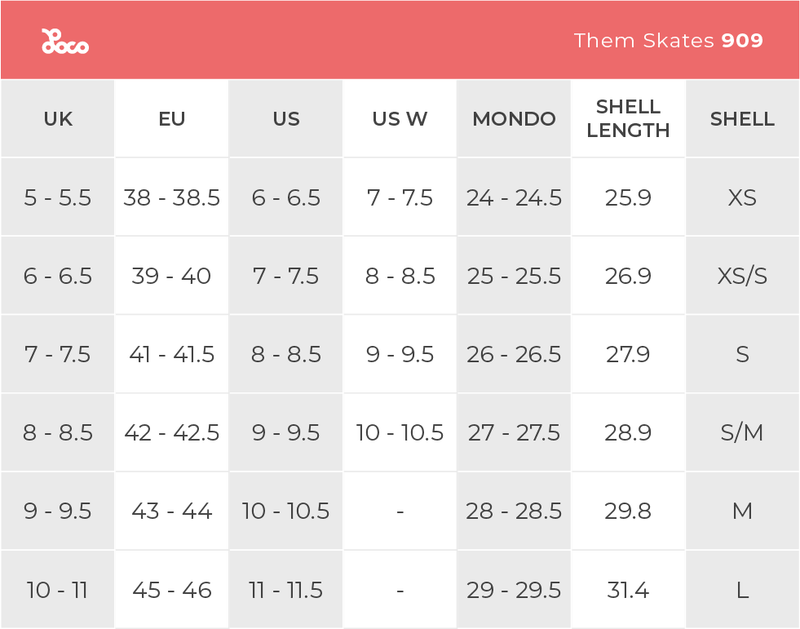The height and width of the screenshot is (629, 800).
Task: Click the Loco logo icon
Action: (x=65, y=41)
